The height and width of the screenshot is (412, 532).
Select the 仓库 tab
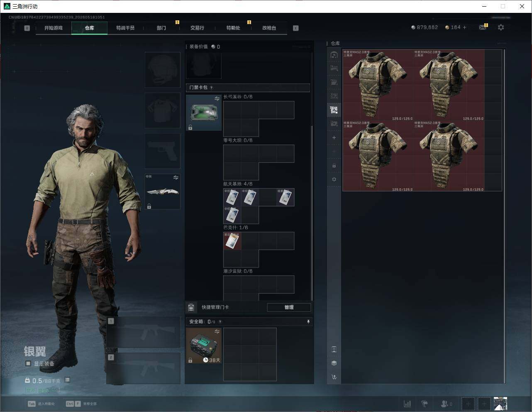pos(89,28)
